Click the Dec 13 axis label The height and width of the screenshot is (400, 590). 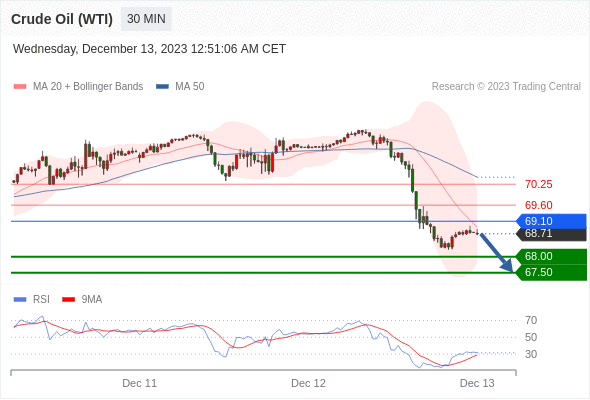tap(477, 383)
